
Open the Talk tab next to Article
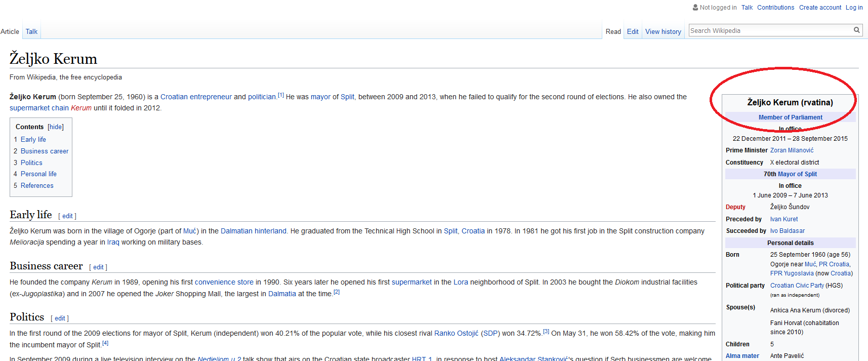tap(31, 31)
